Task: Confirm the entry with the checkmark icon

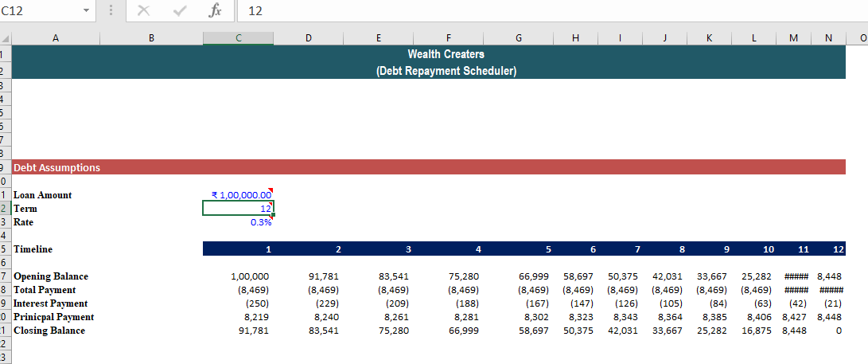Action: (x=179, y=10)
